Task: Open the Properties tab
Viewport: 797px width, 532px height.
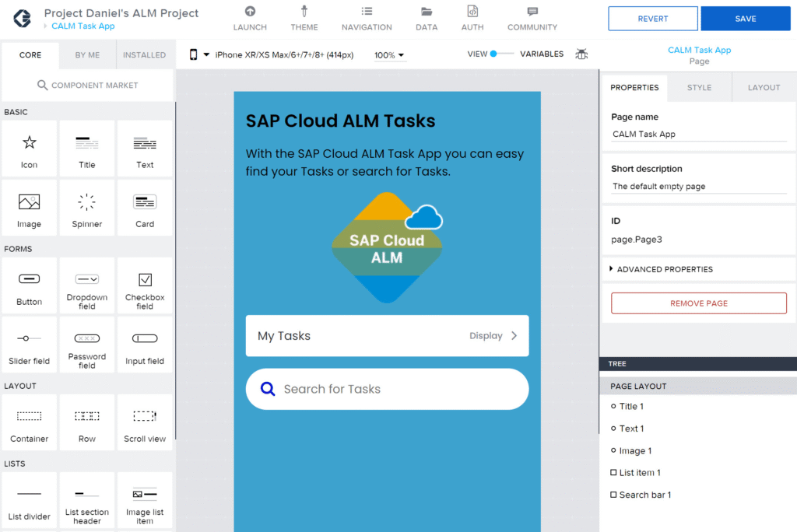Action: click(634, 87)
